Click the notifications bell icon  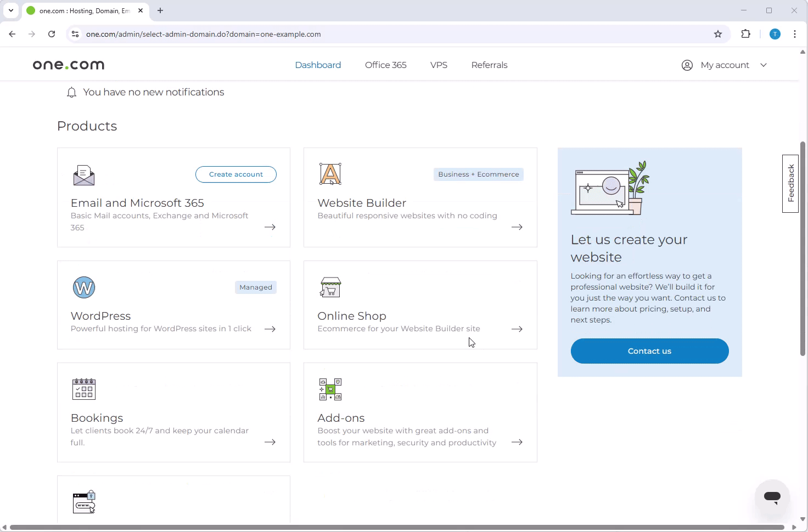(x=71, y=93)
